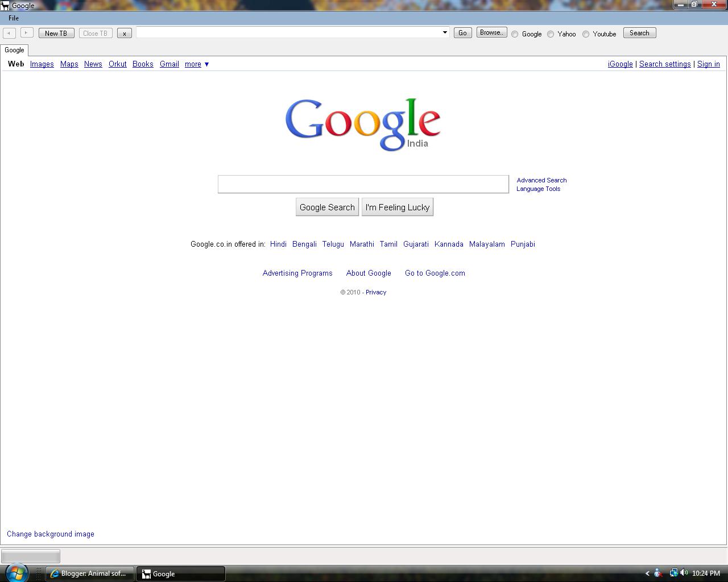Switch Google to Marathi language

pyautogui.click(x=362, y=244)
